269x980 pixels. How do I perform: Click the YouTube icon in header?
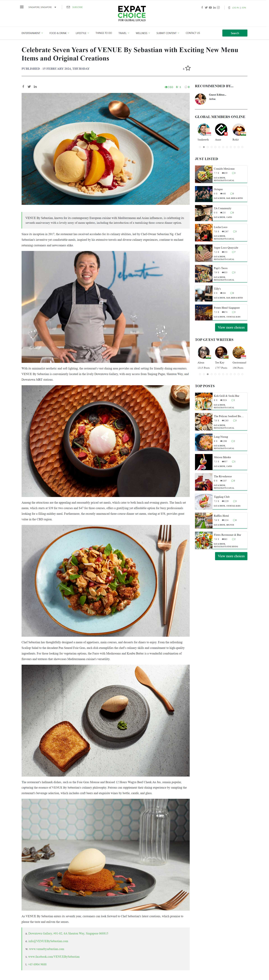click(210, 8)
